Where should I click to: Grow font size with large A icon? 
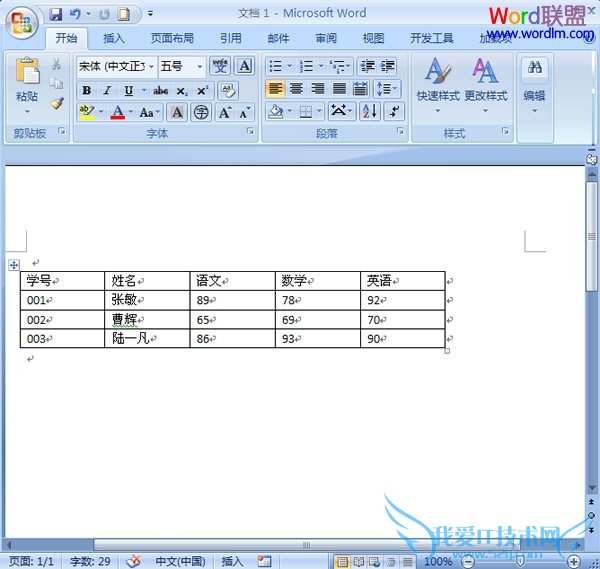(x=225, y=112)
